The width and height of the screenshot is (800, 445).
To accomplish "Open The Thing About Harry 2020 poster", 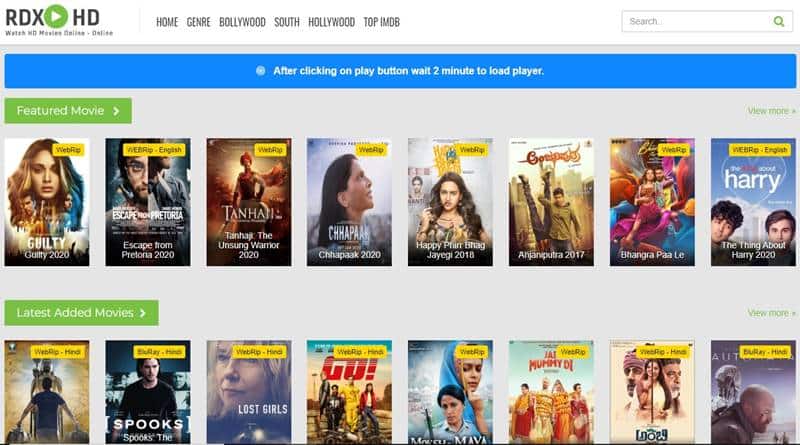I will (x=753, y=202).
